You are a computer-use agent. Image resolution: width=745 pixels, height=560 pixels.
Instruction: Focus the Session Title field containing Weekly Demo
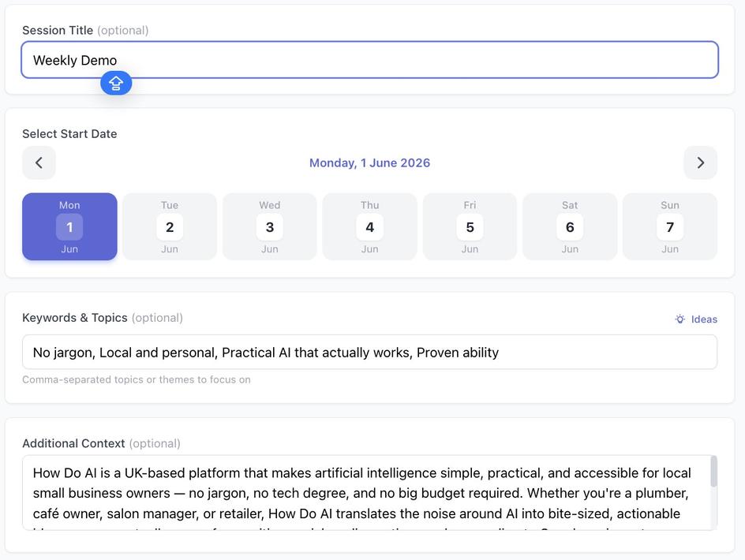369,60
